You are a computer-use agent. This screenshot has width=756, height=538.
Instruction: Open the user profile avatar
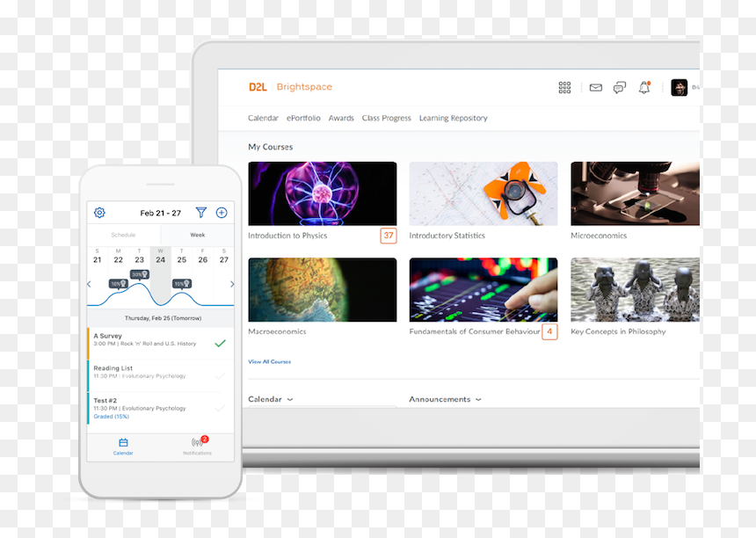tap(679, 87)
